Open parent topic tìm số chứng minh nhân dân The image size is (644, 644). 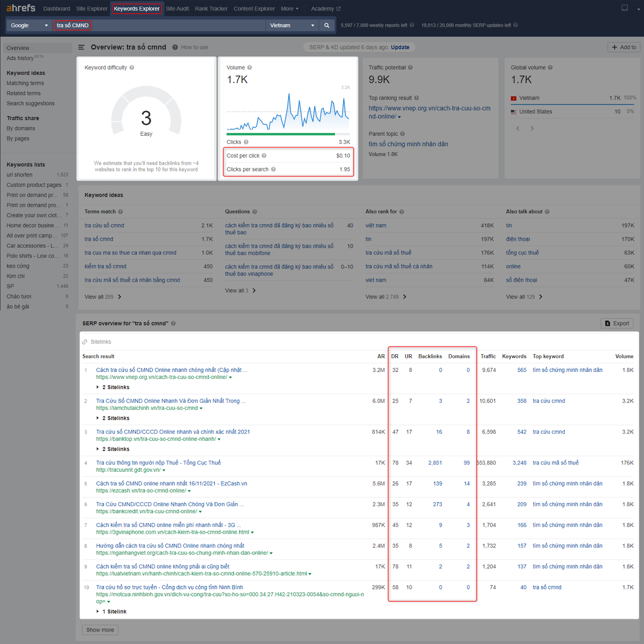[408, 144]
